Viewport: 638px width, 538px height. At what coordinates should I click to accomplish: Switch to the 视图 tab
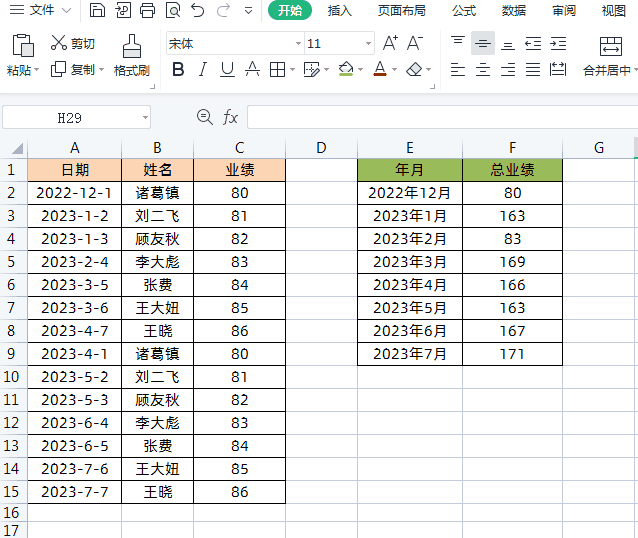coord(614,10)
